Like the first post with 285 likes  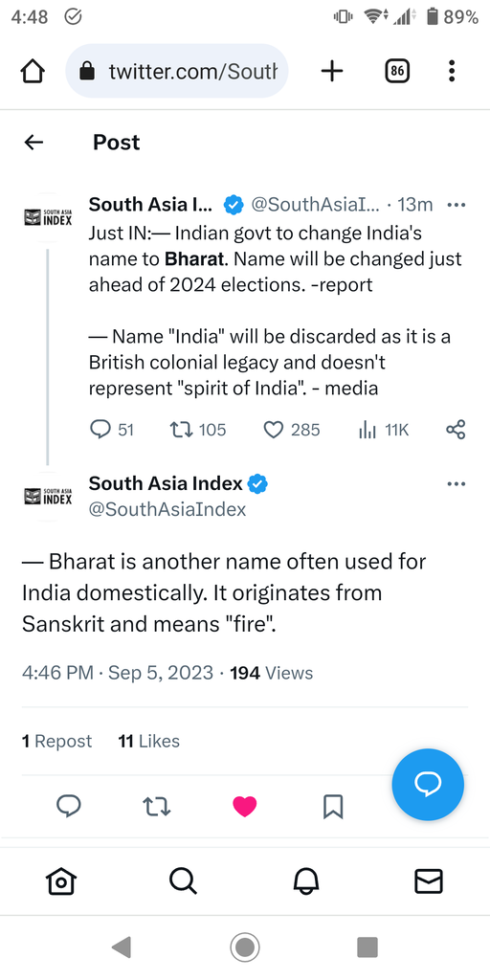291,430
